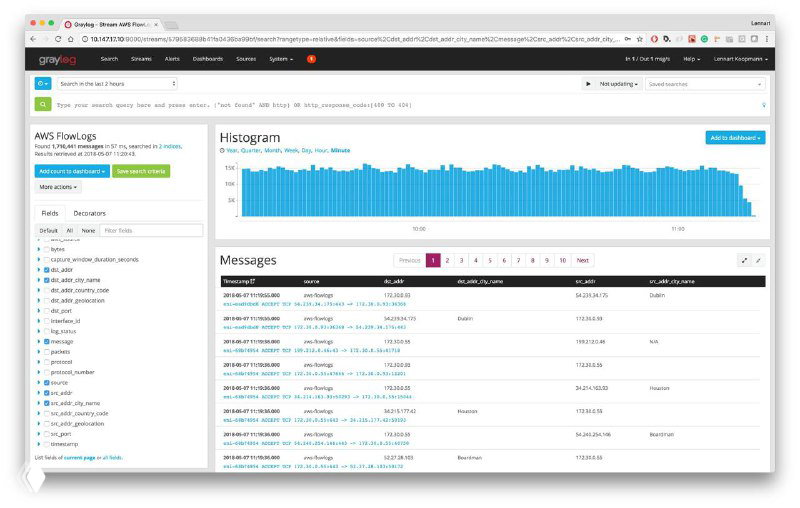Expand messages table with the expand icon
Viewport: 800px width, 508px height.
(x=744, y=261)
